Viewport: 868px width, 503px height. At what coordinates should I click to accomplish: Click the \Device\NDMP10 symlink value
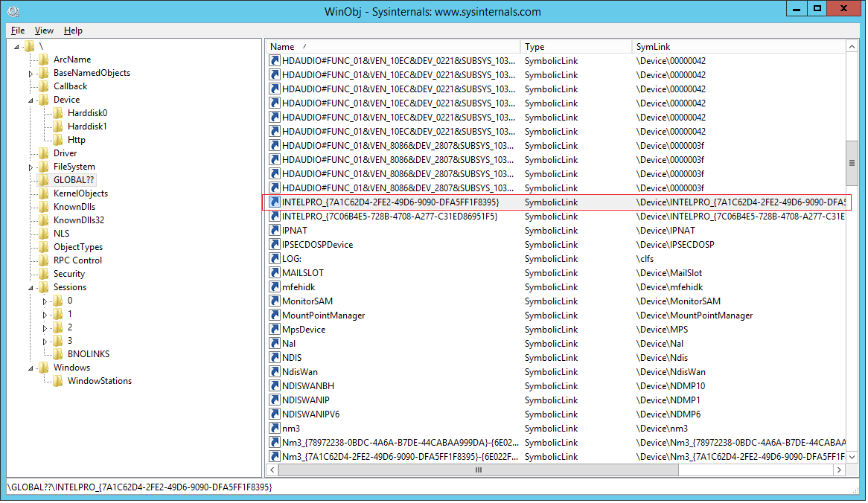[671, 385]
